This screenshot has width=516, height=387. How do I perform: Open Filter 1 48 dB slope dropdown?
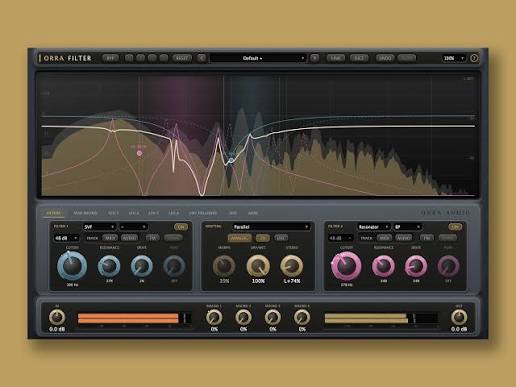[66, 238]
